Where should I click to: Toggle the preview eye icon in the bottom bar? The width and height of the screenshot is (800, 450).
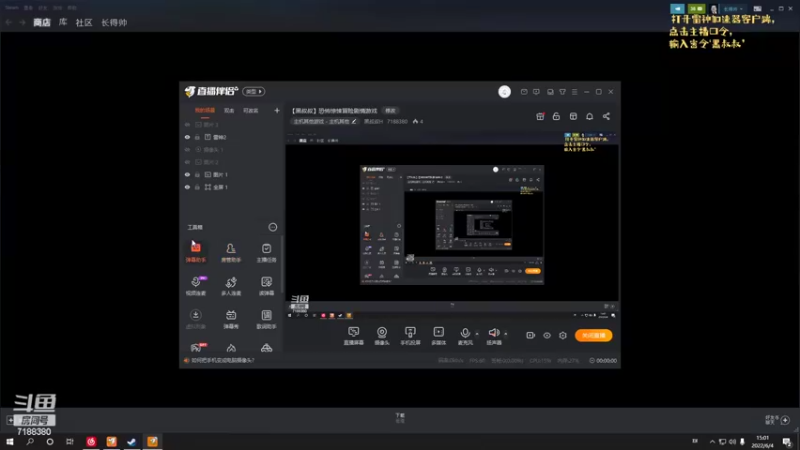547,335
